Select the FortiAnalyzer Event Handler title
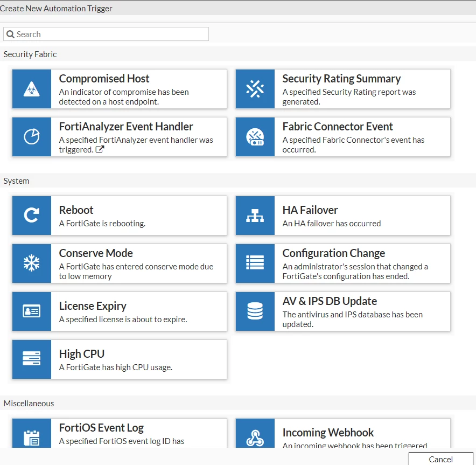 click(126, 127)
